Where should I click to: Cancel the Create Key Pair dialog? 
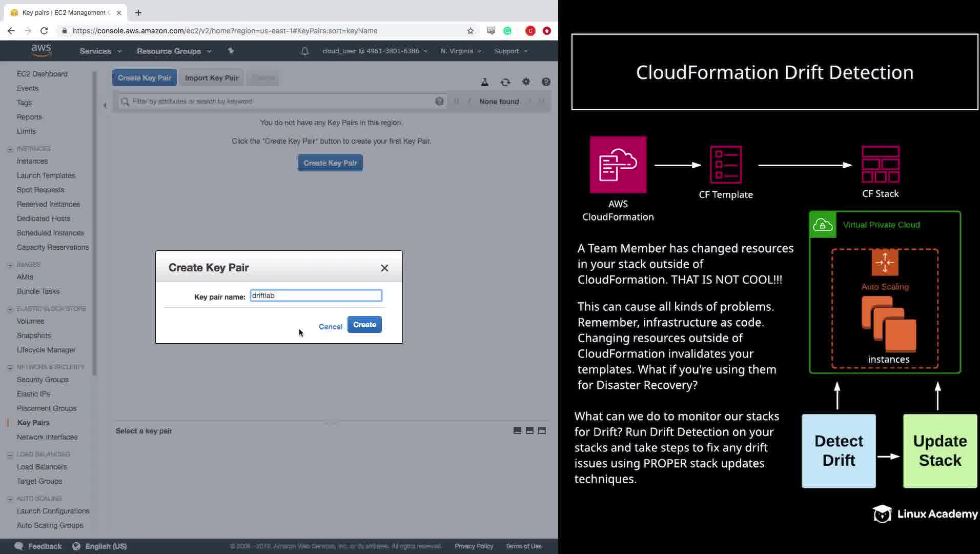click(330, 326)
